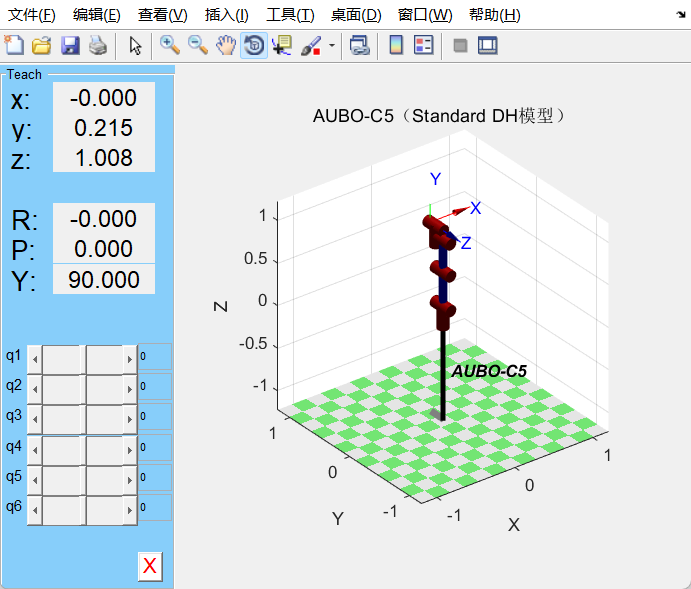Click the q2 slider track
This screenshot has width=691, height=589.
pyautogui.click(x=82, y=389)
